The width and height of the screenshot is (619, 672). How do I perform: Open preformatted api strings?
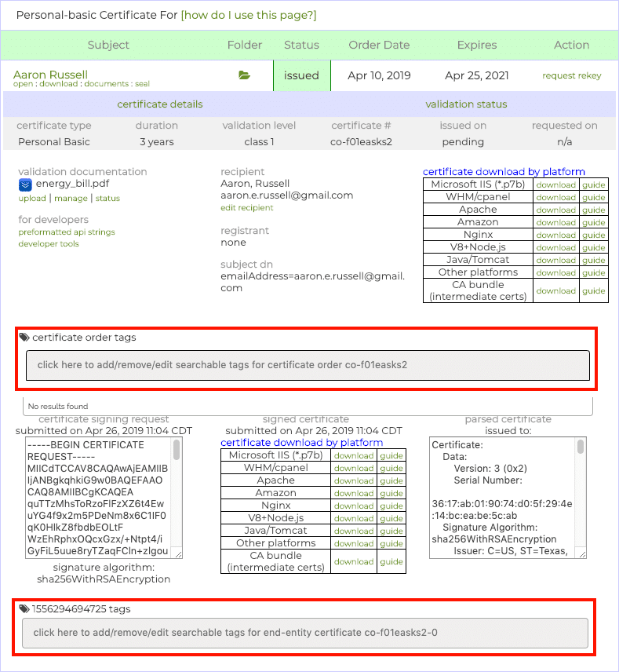(67, 232)
